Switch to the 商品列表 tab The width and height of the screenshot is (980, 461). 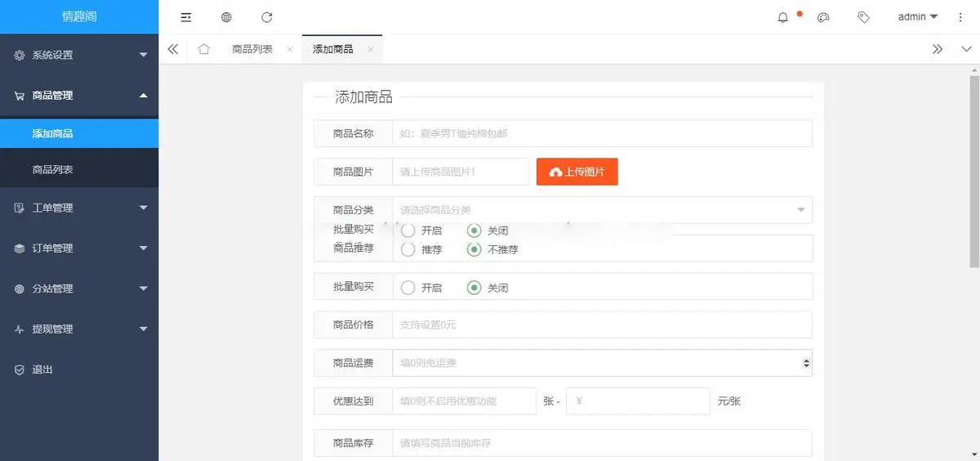[252, 49]
